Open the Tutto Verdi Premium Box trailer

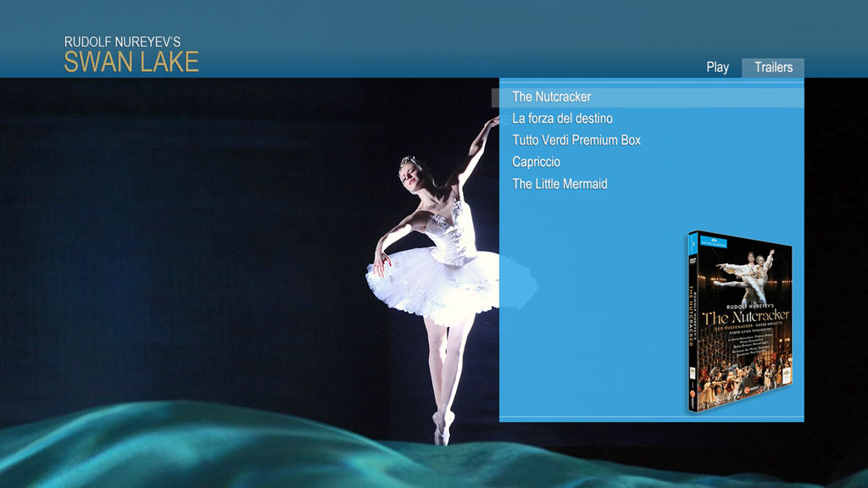[576, 141]
